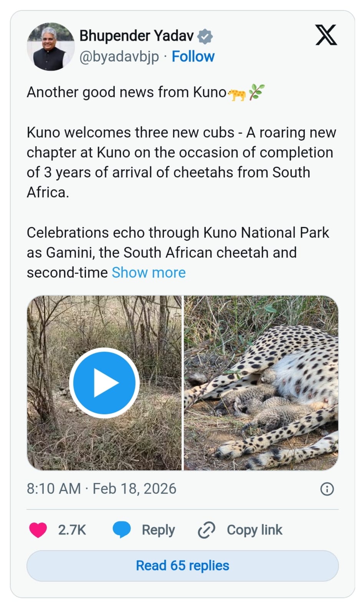The height and width of the screenshot is (605, 364).
Task: Click the Reply label text
Action: [x=157, y=530]
